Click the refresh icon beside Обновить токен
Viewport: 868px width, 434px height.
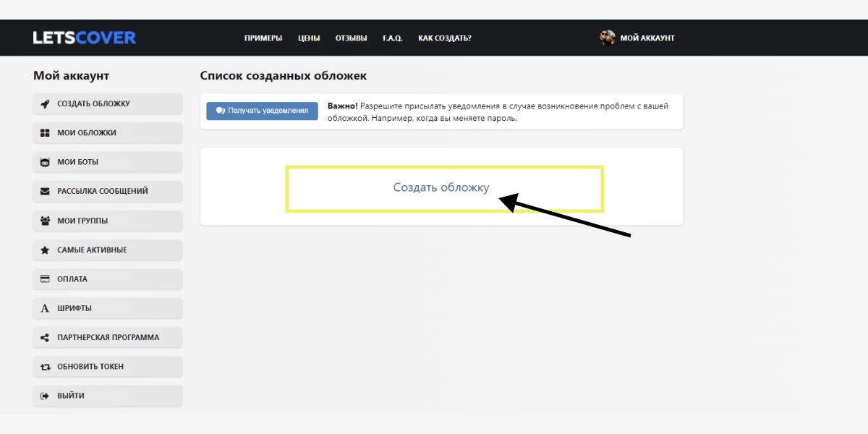click(x=45, y=367)
